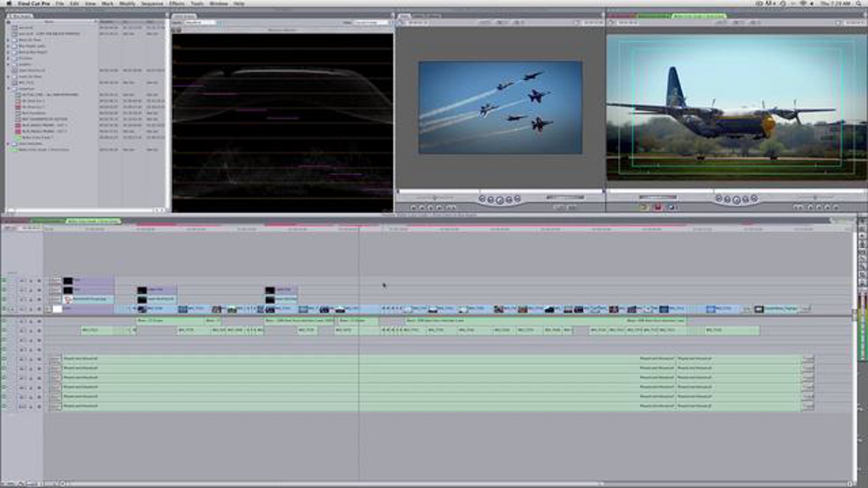
Task: Select top tool in the Tool palette
Action: click(x=863, y=221)
